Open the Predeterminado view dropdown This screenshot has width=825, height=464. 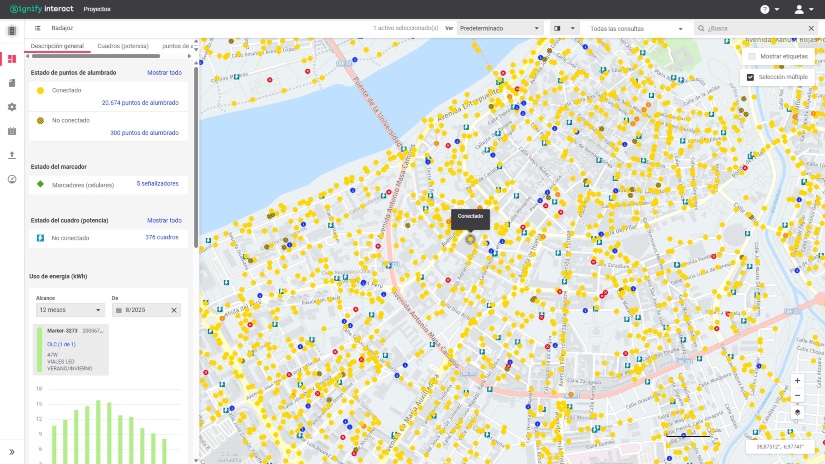point(500,28)
